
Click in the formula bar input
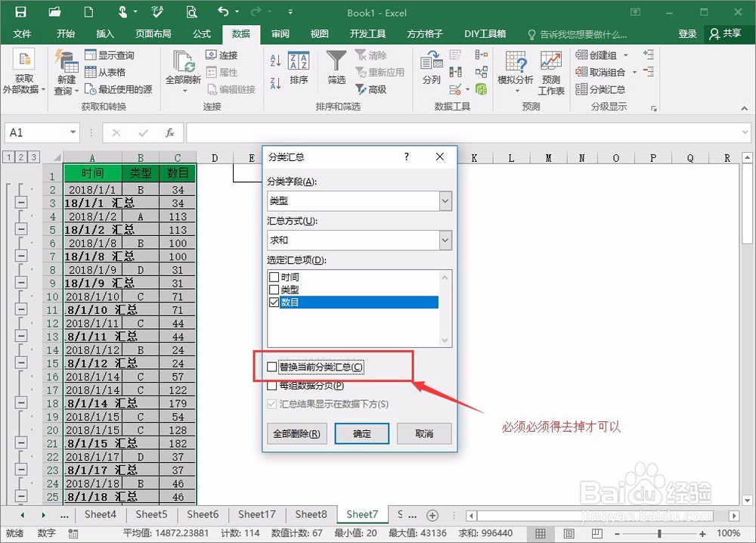point(462,132)
